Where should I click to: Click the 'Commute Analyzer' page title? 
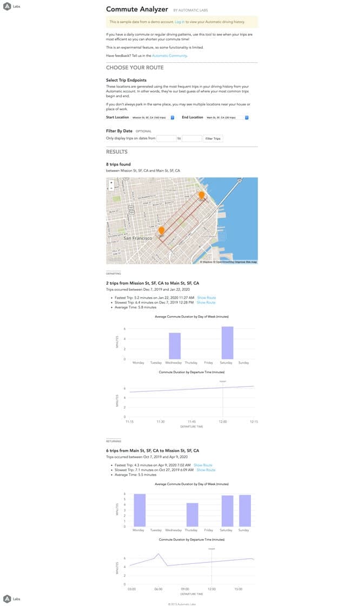(137, 9)
